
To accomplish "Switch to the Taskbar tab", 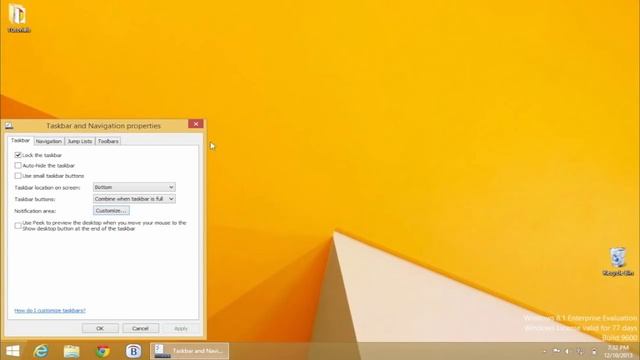I will 20,140.
